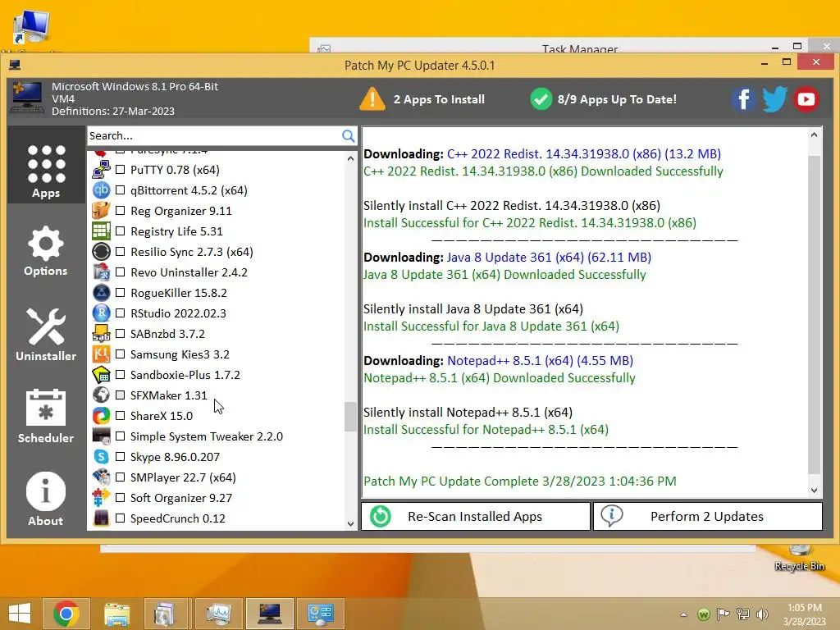Image resolution: width=840 pixels, height=630 pixels.
Task: Open File Explorer from the taskbar
Action: [116, 614]
